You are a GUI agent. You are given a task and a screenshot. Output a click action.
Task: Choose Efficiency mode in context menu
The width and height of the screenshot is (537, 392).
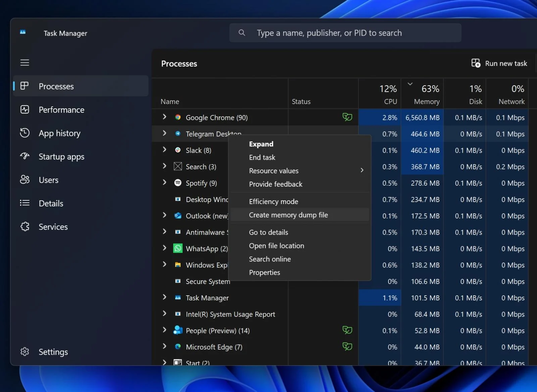tap(300, 202)
